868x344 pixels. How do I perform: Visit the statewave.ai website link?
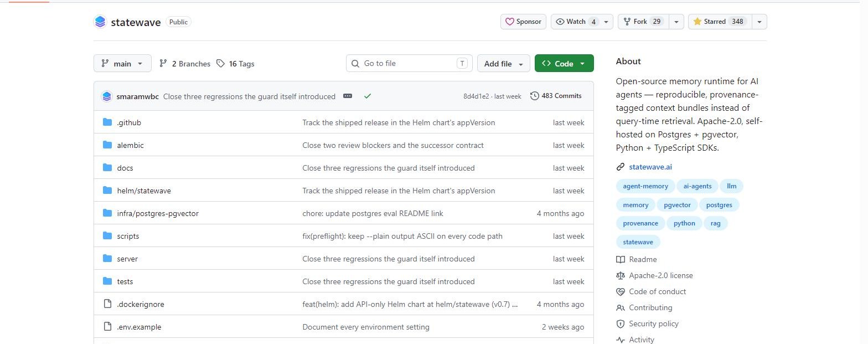coord(650,167)
